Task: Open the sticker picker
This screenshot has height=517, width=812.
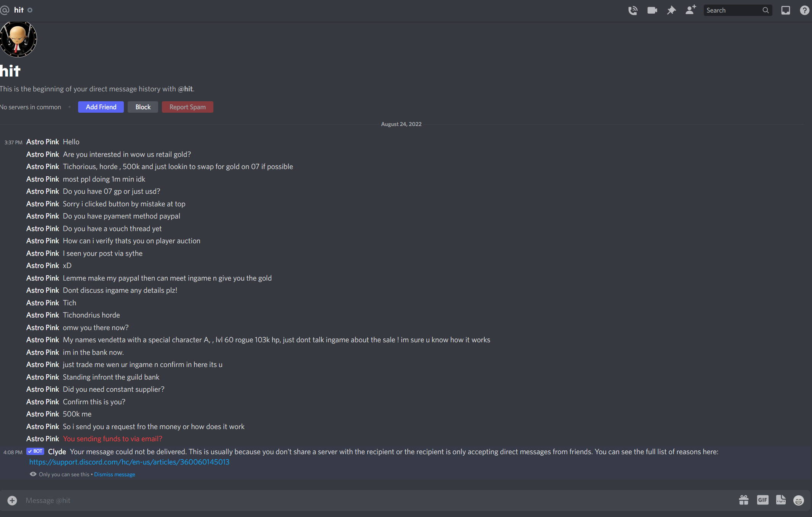Action: tap(781, 500)
